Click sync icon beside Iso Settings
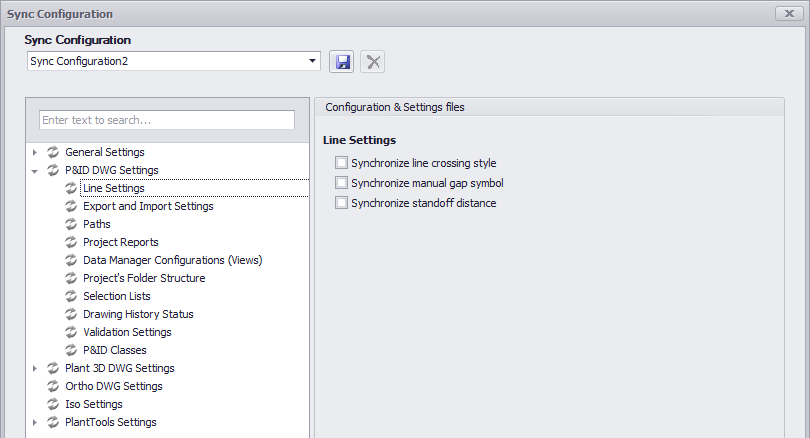Screen dimensions: 810x438 pyautogui.click(x=53, y=404)
